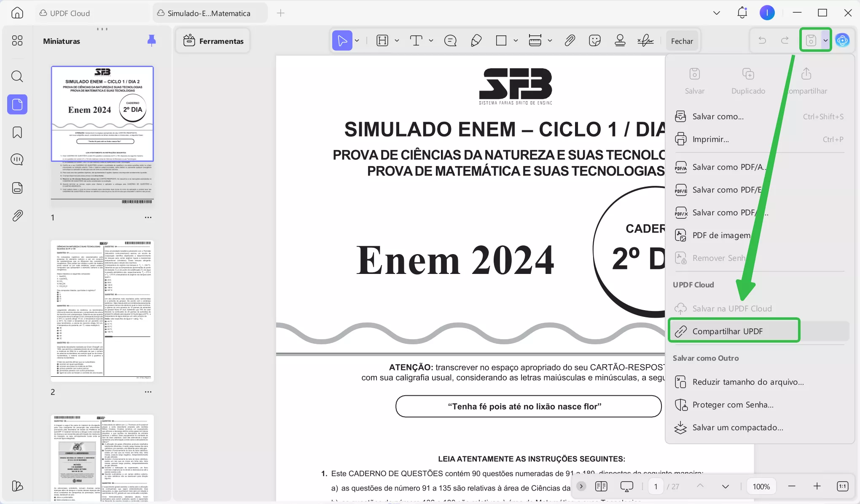Select Reduzir tamanho do arquivo option
Screen dimensions: 860x504
point(747,382)
